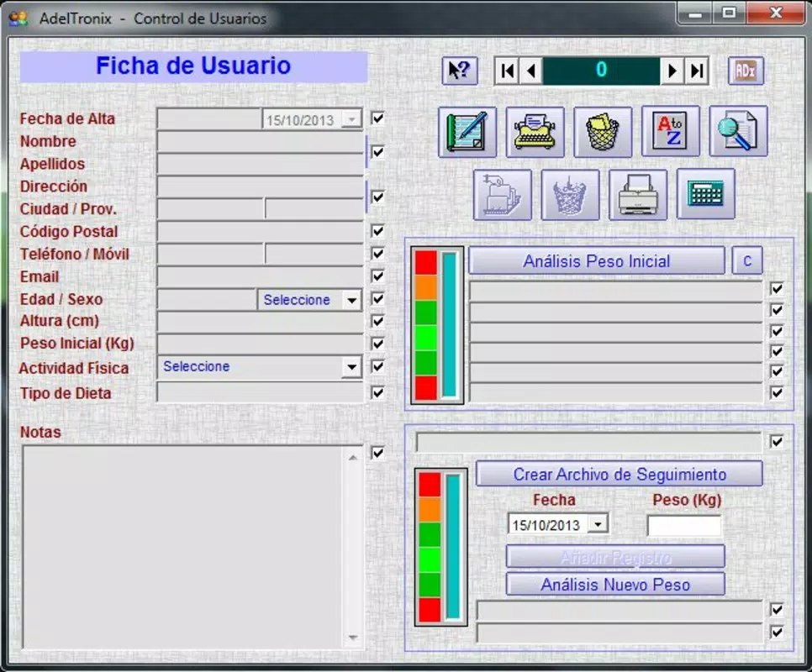Open Actividad Física Seleccione dropdown
This screenshot has width=812, height=672.
pos(352,367)
